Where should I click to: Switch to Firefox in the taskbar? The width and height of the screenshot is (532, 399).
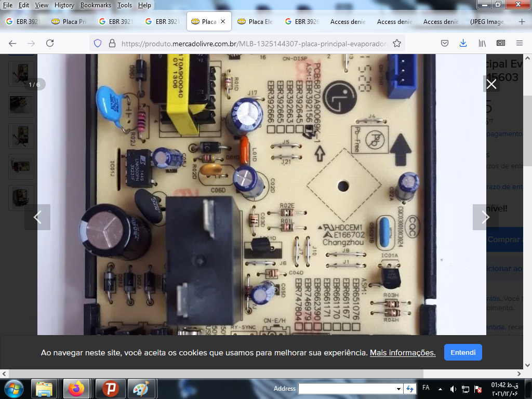click(x=76, y=389)
